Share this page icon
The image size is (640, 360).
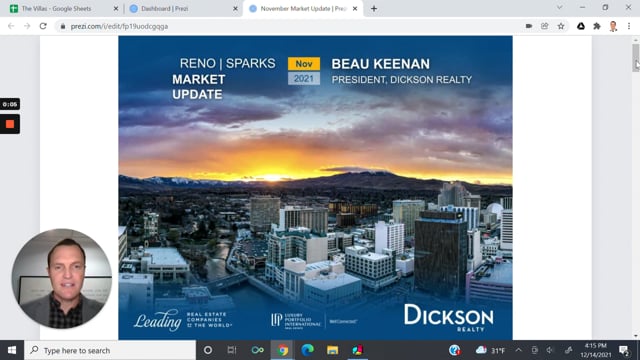click(x=544, y=26)
